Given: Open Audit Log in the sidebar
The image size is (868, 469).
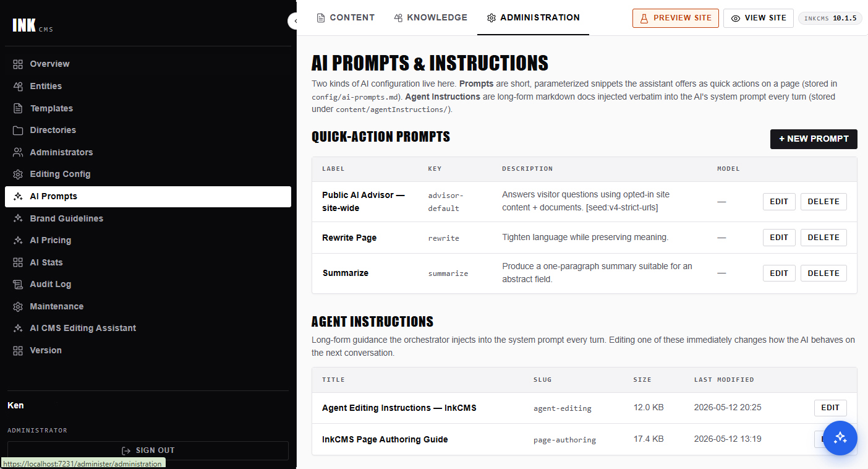Looking at the screenshot, I should click(148, 284).
